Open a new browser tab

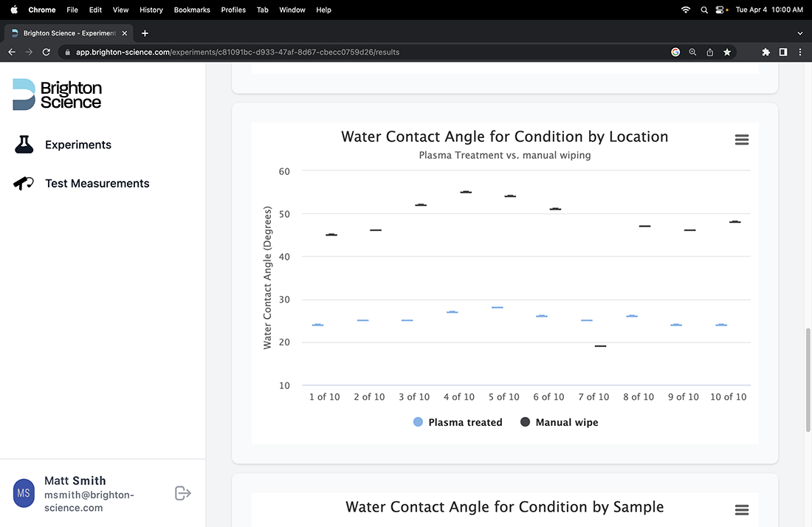coord(145,33)
